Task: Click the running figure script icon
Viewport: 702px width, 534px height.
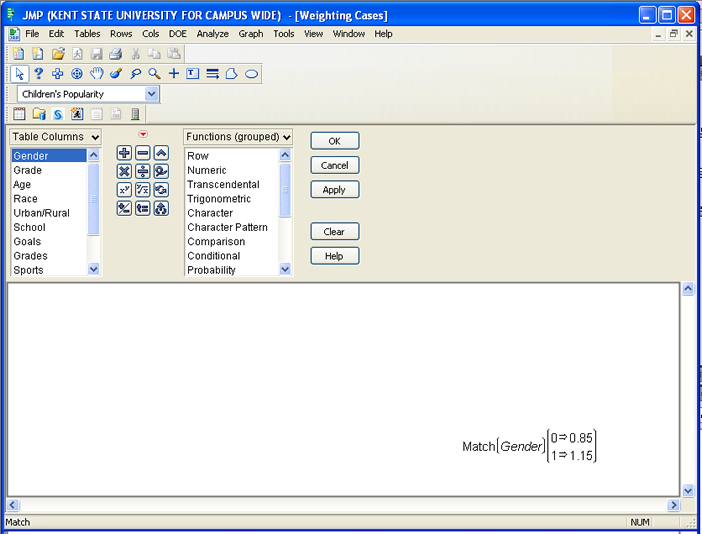Action: (x=77, y=114)
